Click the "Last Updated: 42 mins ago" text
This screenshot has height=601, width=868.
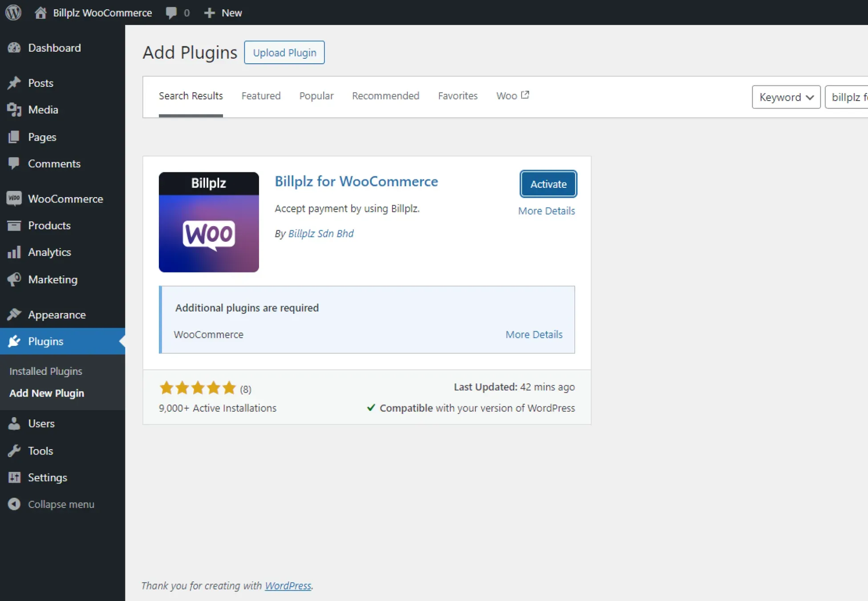click(514, 387)
